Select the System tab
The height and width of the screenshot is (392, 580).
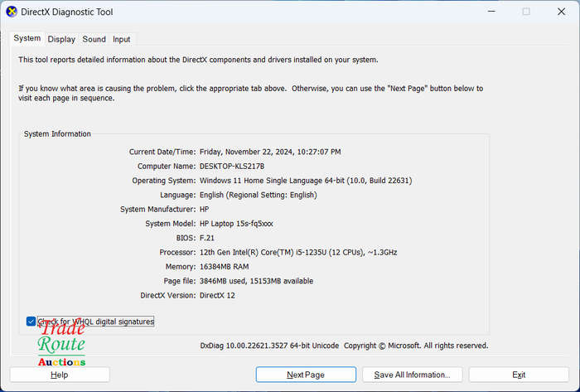(27, 38)
